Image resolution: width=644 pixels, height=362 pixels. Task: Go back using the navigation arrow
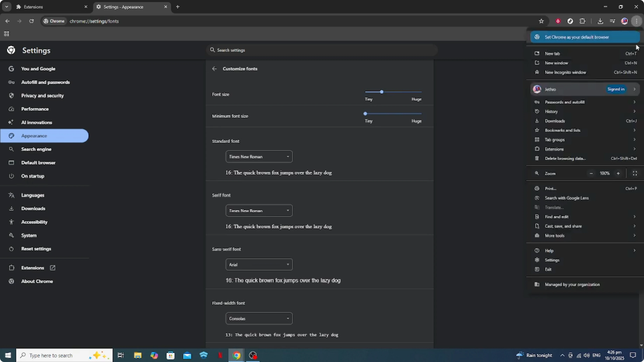7,21
